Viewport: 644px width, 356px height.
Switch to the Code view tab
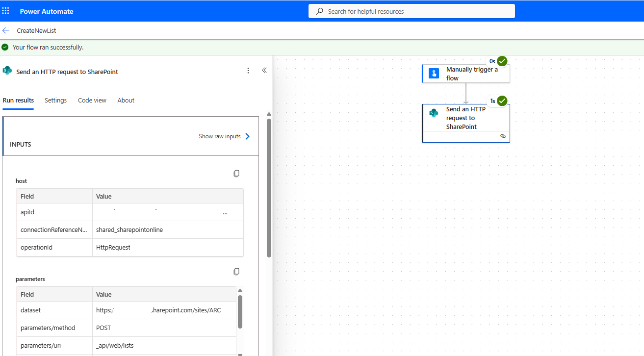tap(92, 101)
